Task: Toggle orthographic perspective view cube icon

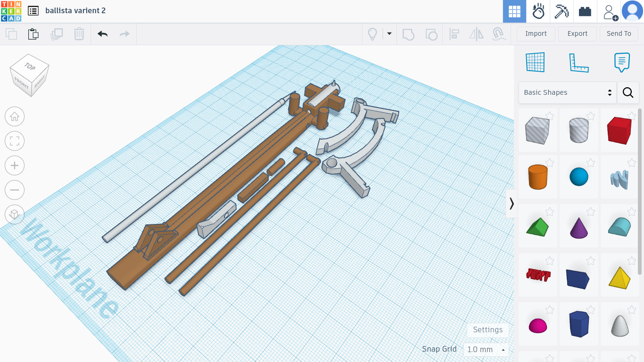Action: [15, 214]
